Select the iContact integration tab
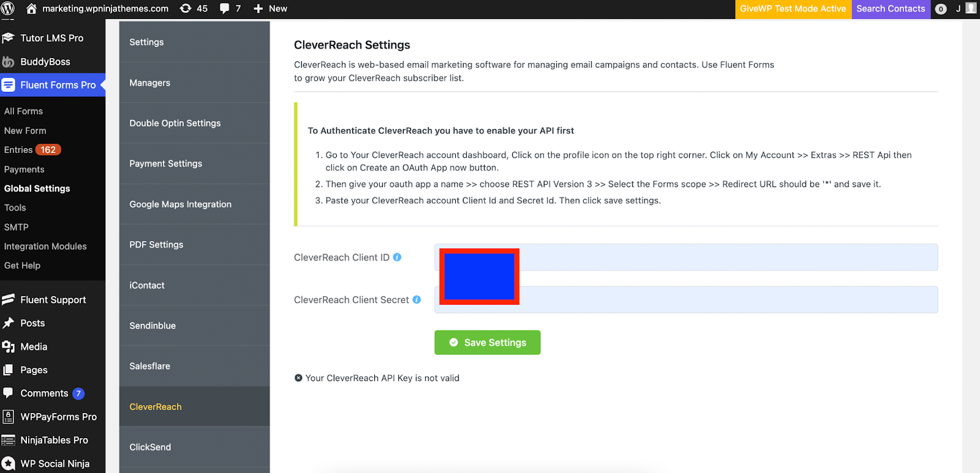980x473 pixels. 195,285
